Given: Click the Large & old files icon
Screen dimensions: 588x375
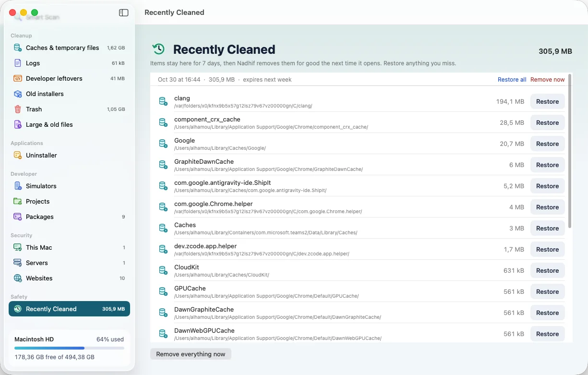Looking at the screenshot, I should click(x=18, y=124).
